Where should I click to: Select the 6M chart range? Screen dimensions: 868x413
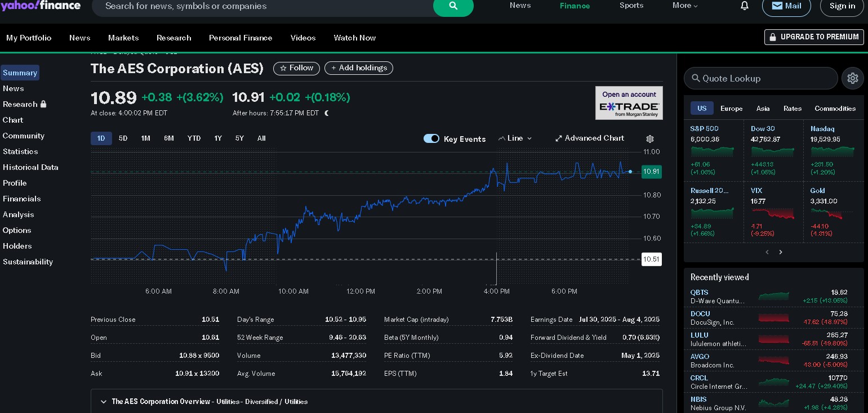pyautogui.click(x=169, y=138)
